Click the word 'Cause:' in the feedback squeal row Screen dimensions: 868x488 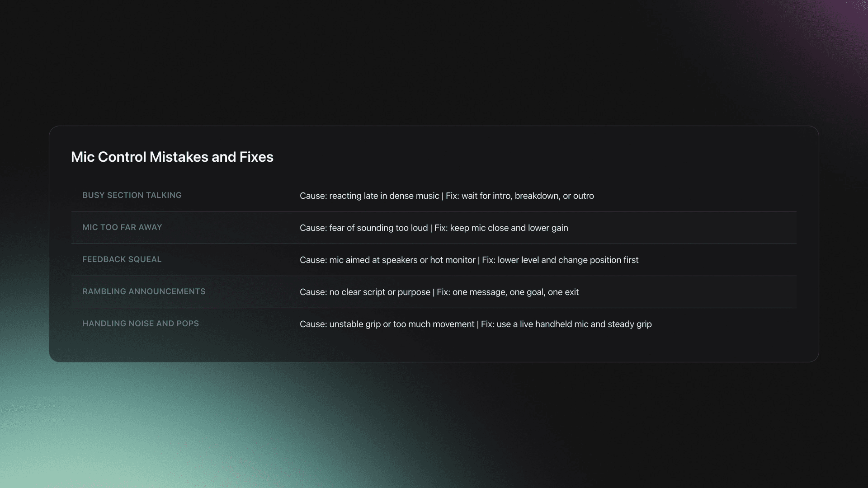[313, 260]
